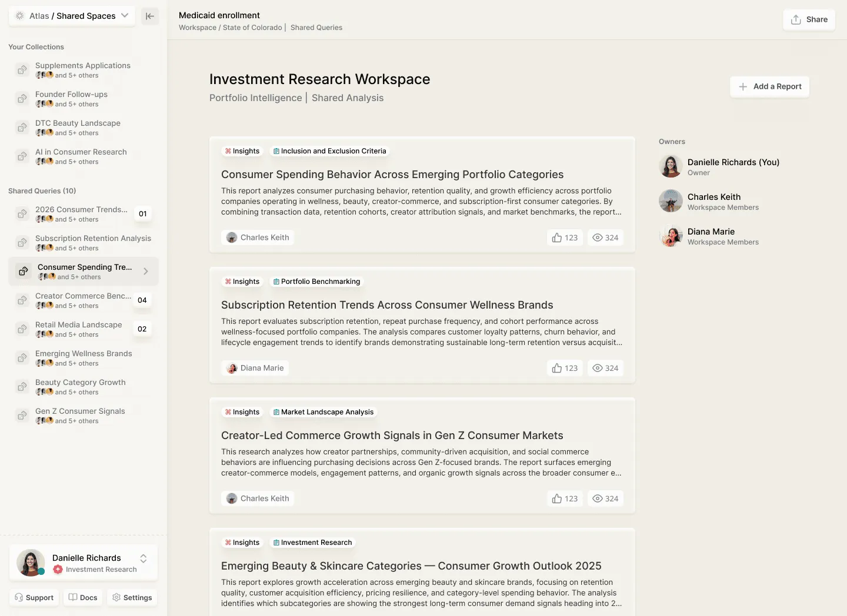Open the Emerging Beauty & Skincare Categories report title
The image size is (847, 616).
click(411, 566)
